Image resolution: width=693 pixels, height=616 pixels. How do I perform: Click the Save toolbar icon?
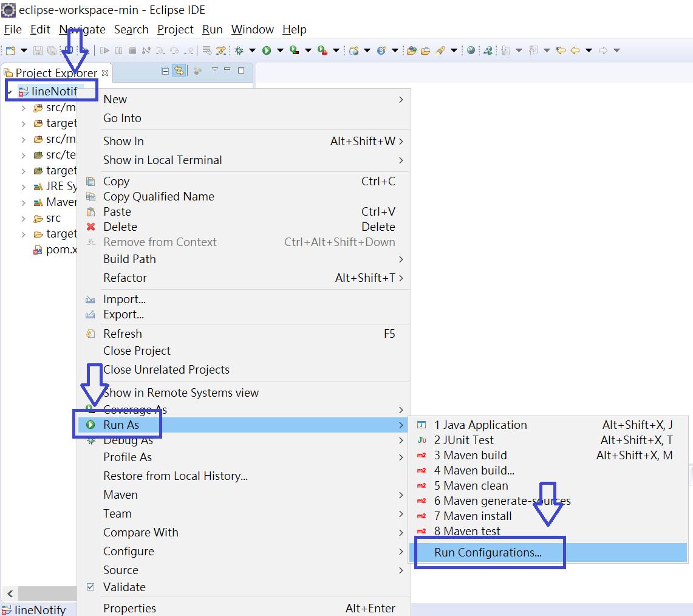(38, 50)
